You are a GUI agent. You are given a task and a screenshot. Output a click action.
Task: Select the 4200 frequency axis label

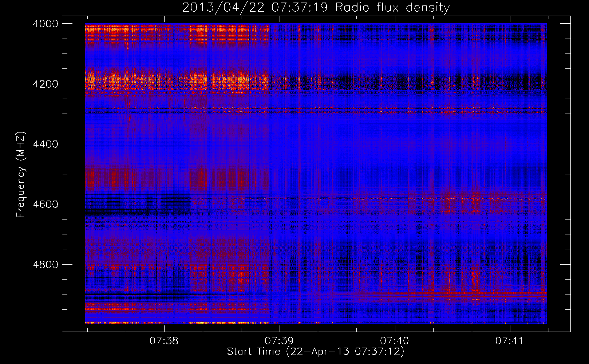click(x=46, y=84)
